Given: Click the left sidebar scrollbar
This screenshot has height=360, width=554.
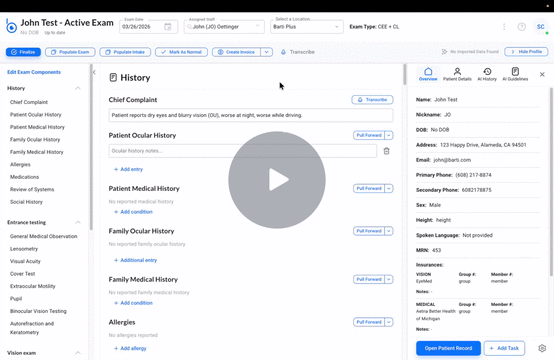Looking at the screenshot, I should coord(91,147).
